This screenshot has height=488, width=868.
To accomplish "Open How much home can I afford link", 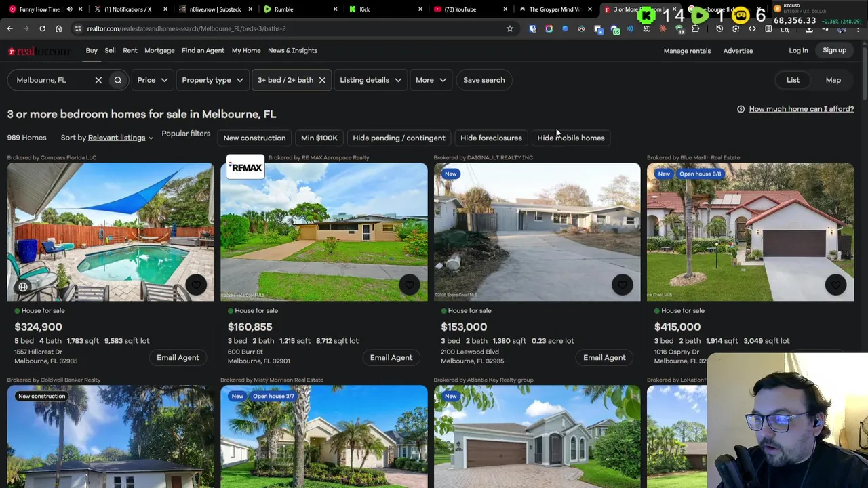I will tap(801, 109).
